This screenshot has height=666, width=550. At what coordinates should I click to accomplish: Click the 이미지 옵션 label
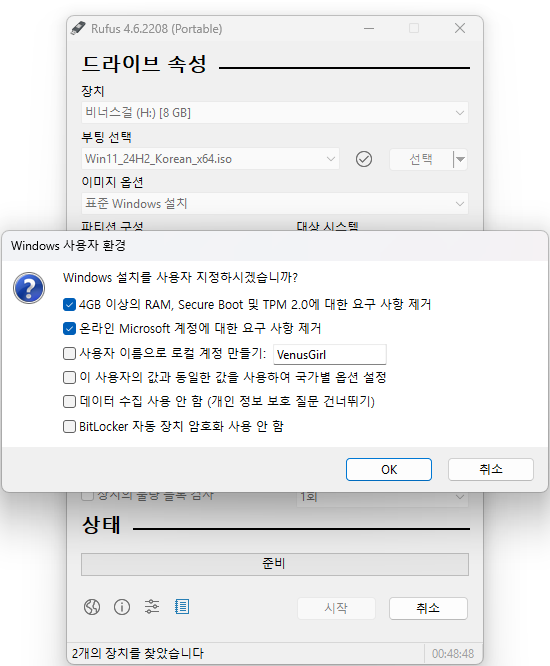pyautogui.click(x=112, y=182)
